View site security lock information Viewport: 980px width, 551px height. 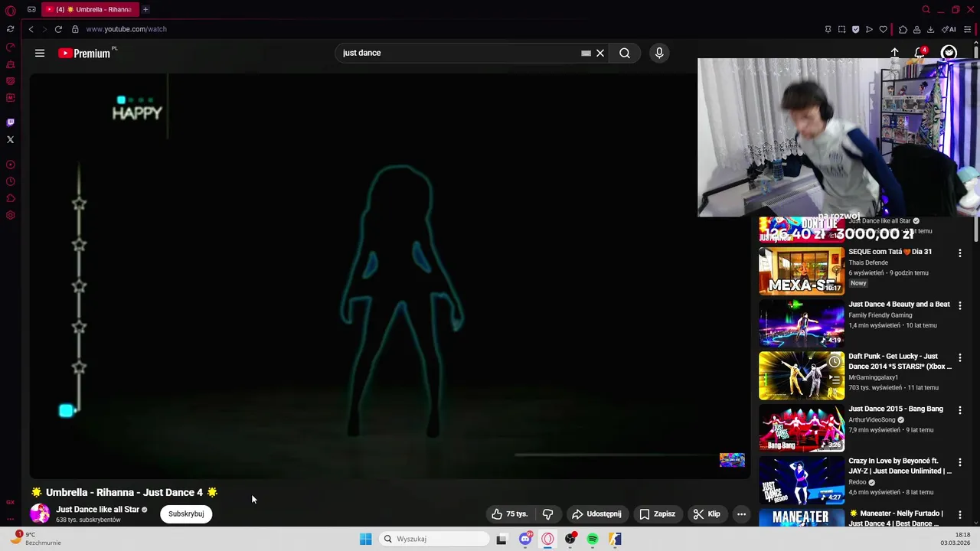[75, 29]
